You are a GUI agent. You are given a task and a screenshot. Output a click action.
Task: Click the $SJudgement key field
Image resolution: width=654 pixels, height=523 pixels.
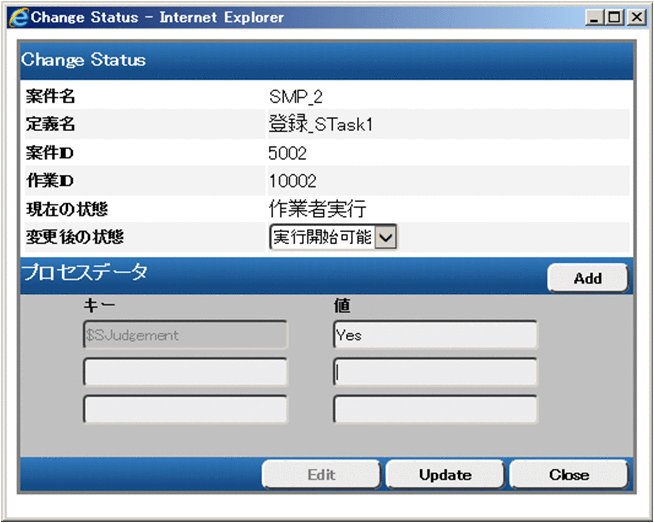point(185,334)
